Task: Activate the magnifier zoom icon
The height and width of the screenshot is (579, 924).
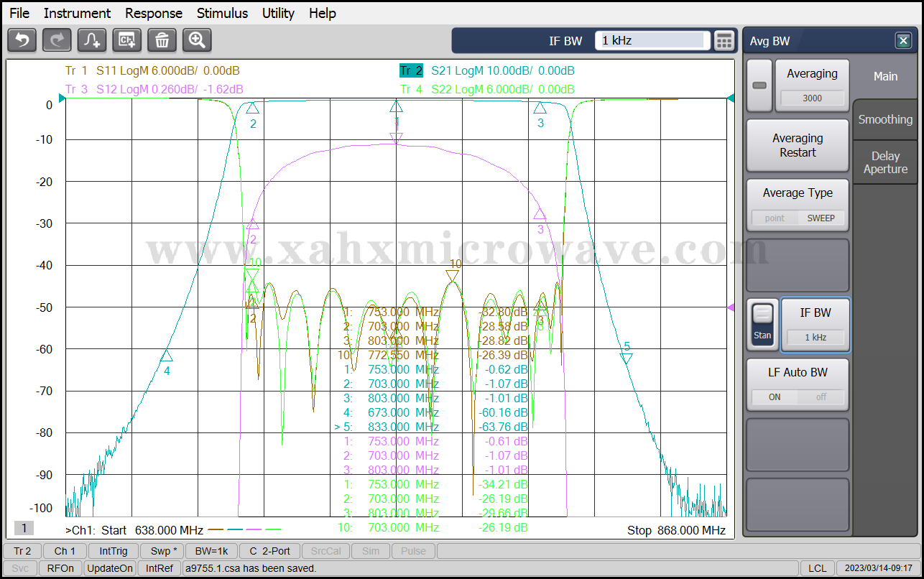Action: coord(197,40)
